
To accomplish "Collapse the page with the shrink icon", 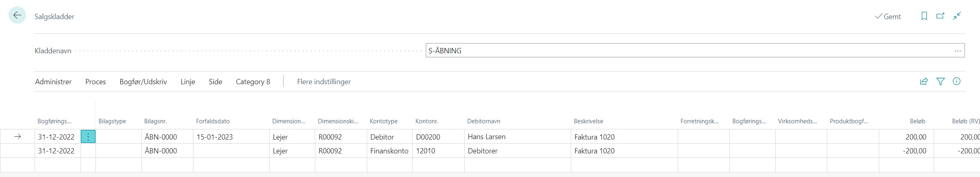I will (957, 16).
